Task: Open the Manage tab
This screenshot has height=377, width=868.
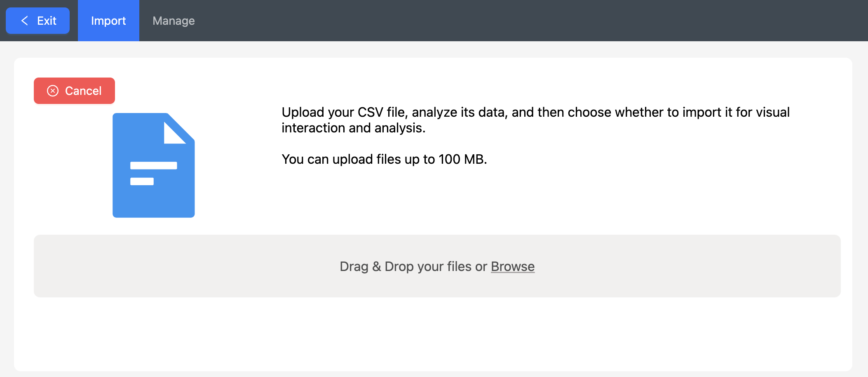Action: pos(174,21)
